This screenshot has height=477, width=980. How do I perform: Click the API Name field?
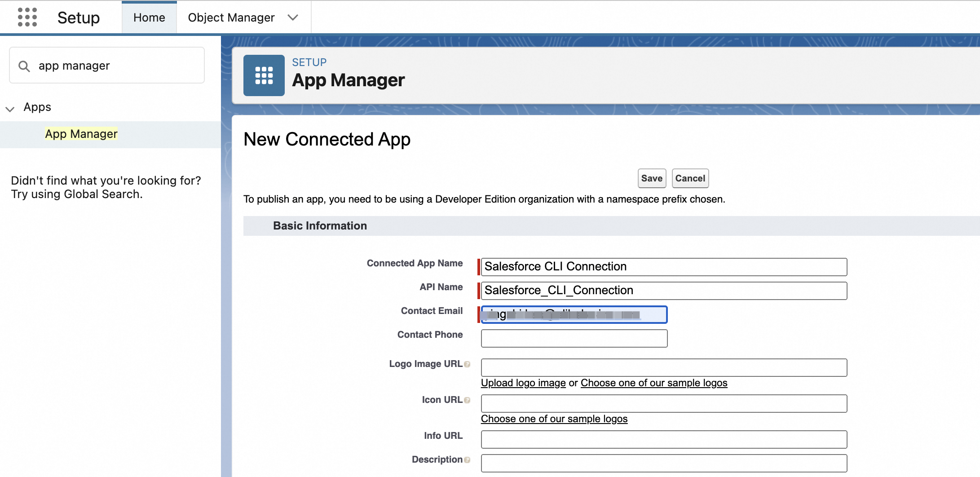(x=664, y=291)
